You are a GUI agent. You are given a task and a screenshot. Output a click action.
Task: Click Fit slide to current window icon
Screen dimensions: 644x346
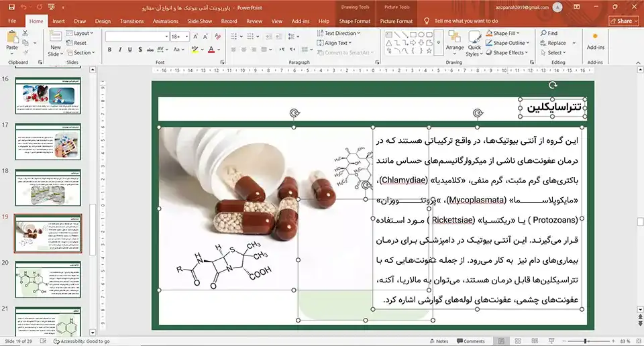tap(639, 341)
